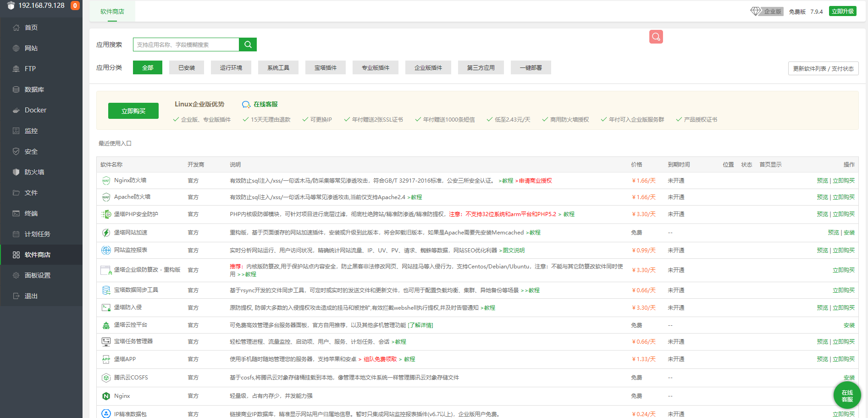Click 安装 for 堡塔云控平台
The image size is (868, 418).
(849, 325)
